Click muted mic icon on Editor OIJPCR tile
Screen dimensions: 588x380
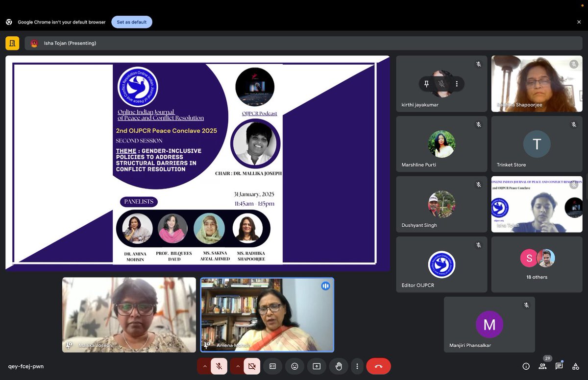(x=479, y=245)
